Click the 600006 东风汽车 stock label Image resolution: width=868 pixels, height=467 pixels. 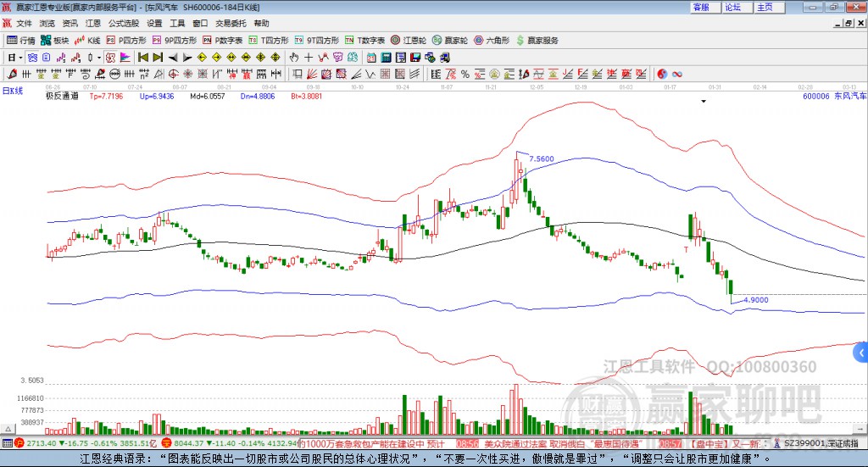tap(835, 96)
